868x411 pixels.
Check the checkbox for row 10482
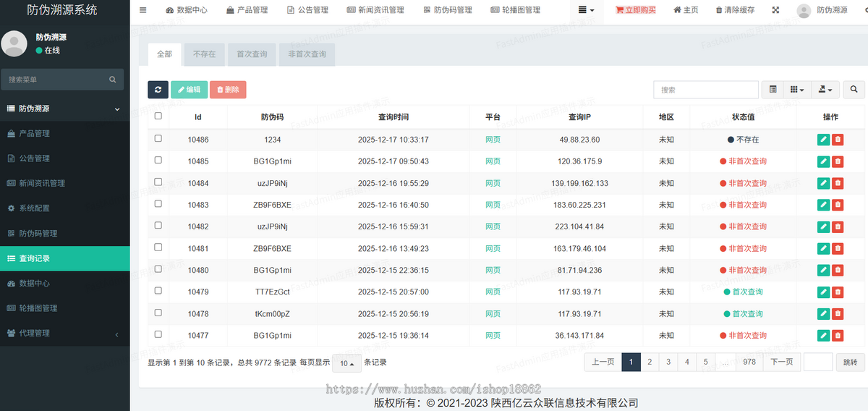[x=158, y=225]
